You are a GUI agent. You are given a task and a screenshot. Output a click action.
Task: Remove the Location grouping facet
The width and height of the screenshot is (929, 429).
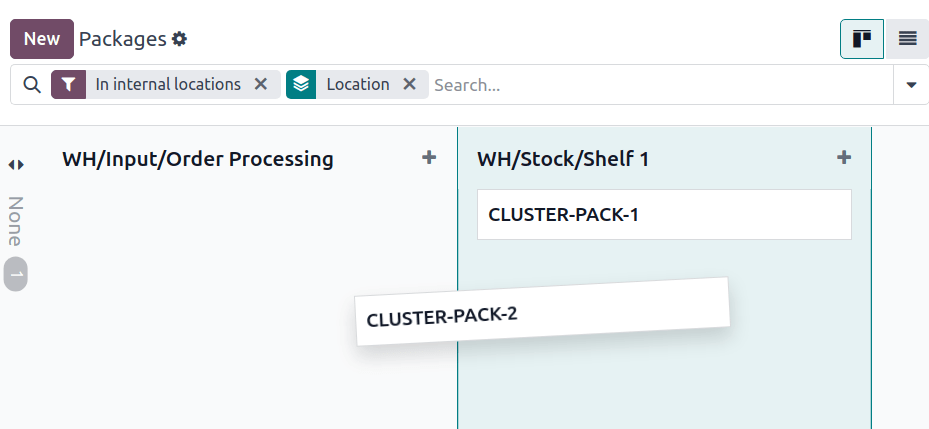409,85
